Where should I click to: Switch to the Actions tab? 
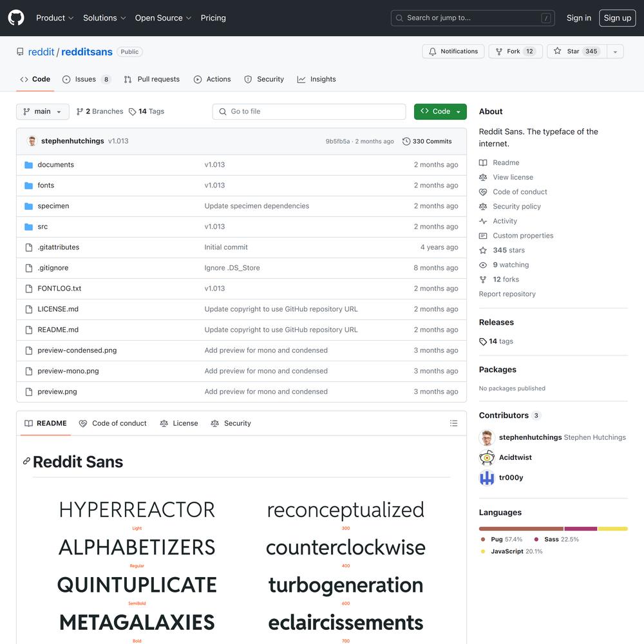click(x=213, y=79)
